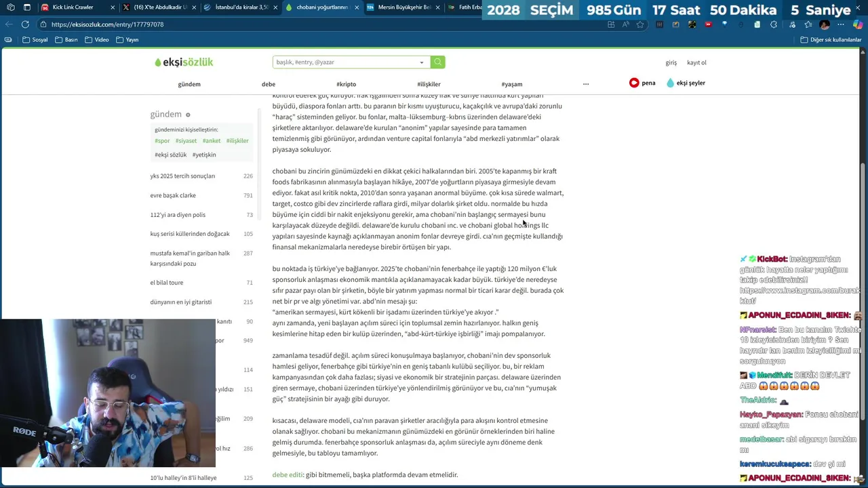Open the #kripto channel tab
The width and height of the screenshot is (868, 488).
coord(346,84)
